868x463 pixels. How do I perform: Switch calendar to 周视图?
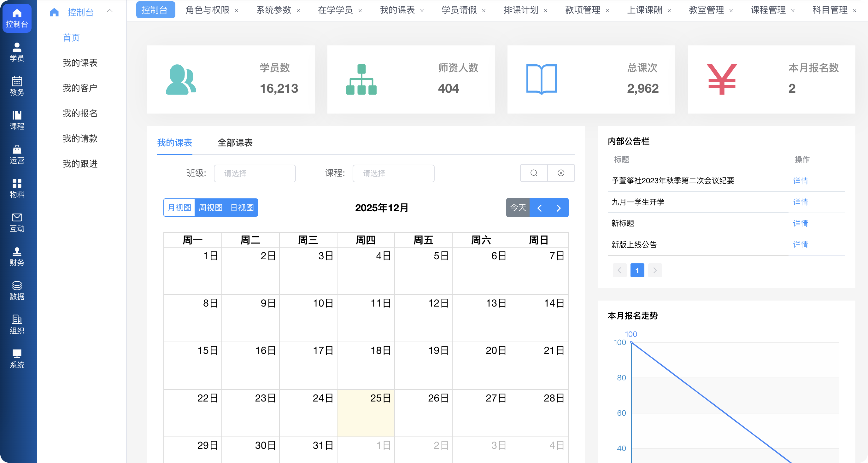coord(211,208)
